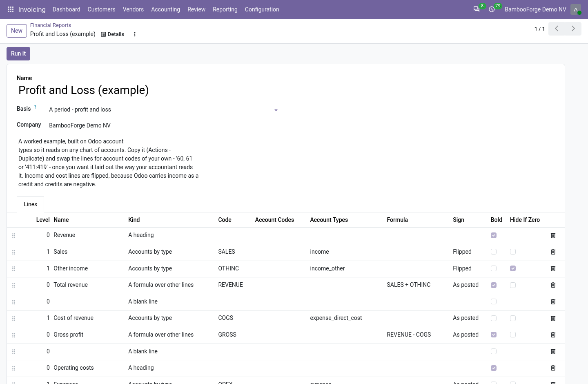The width and height of the screenshot is (588, 384).
Task: Open the three-dot actions menu
Action: coord(135,34)
